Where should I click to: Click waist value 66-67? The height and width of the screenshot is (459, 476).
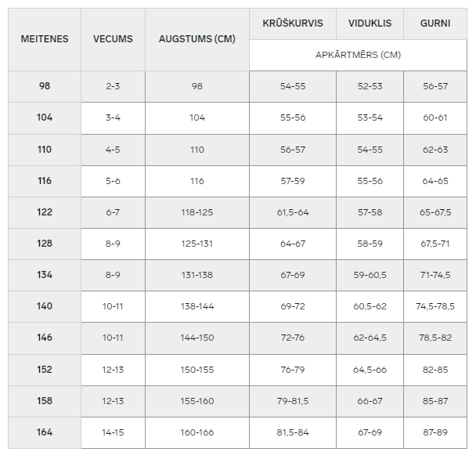tap(370, 401)
